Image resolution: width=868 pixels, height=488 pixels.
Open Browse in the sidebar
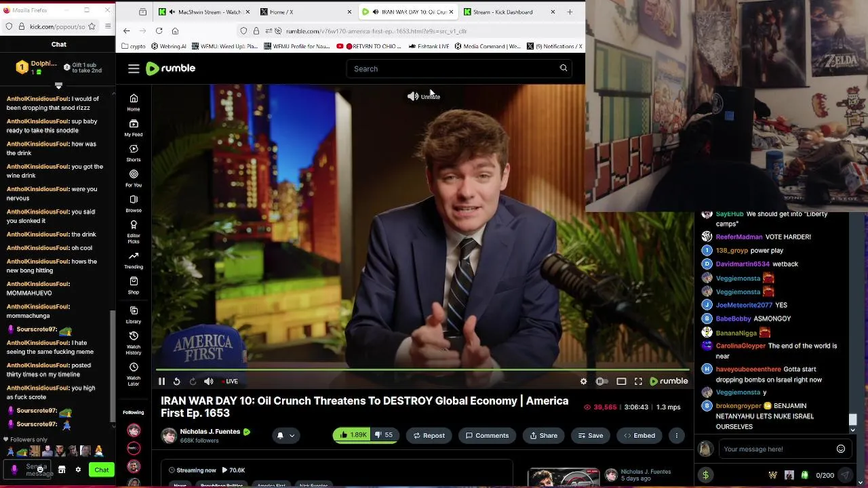134,204
